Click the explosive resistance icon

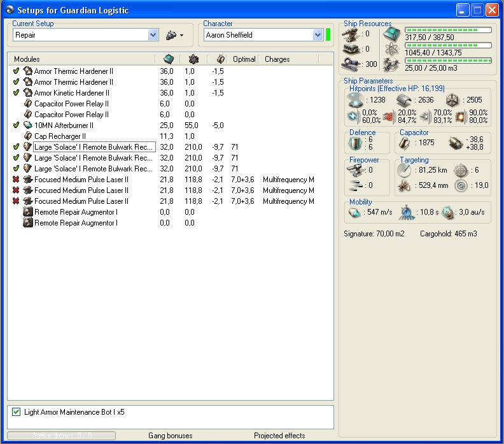point(461,117)
